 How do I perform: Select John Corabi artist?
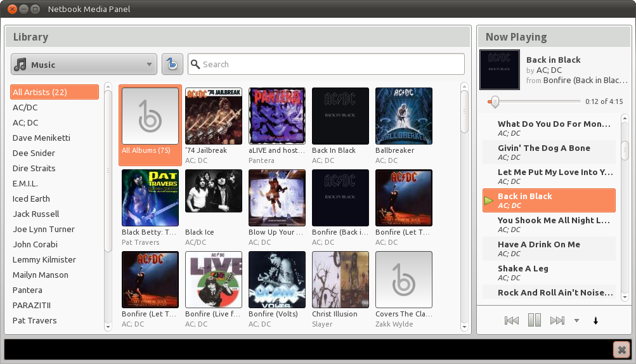[x=55, y=244]
